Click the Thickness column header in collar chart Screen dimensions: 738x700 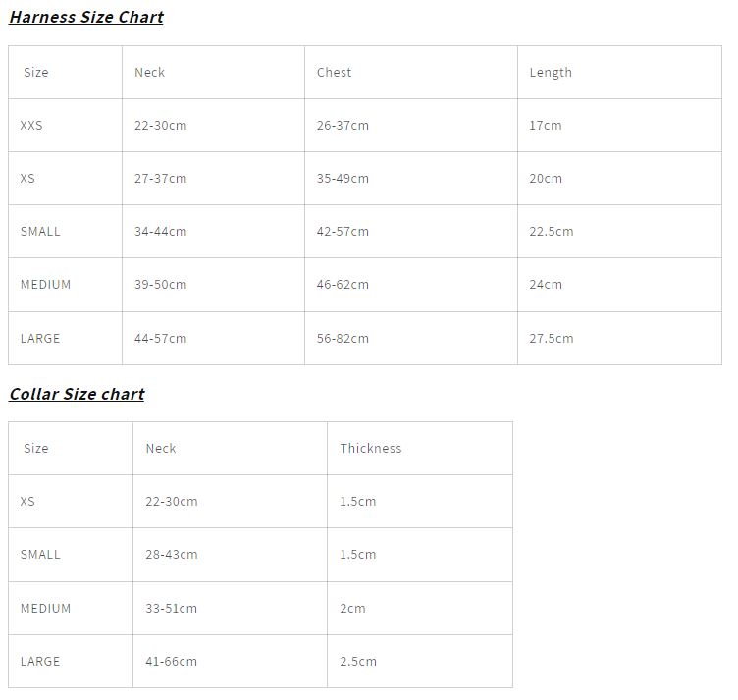tap(371, 449)
